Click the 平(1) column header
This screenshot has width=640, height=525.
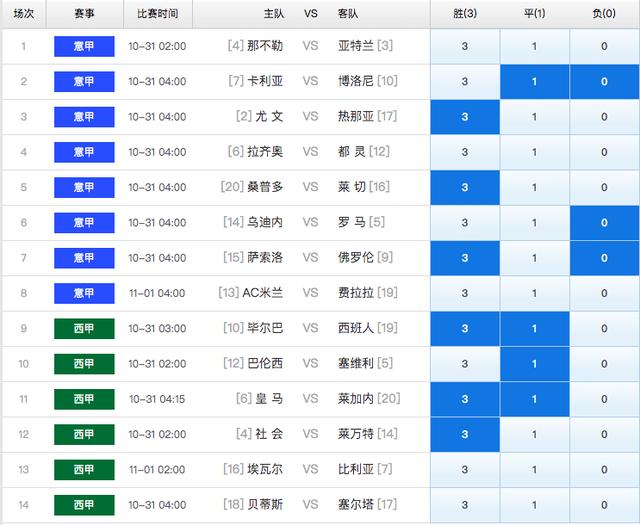coord(535,14)
